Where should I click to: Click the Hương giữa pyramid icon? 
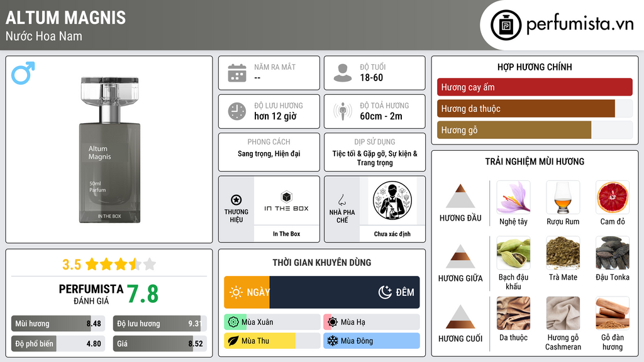tap(460, 256)
